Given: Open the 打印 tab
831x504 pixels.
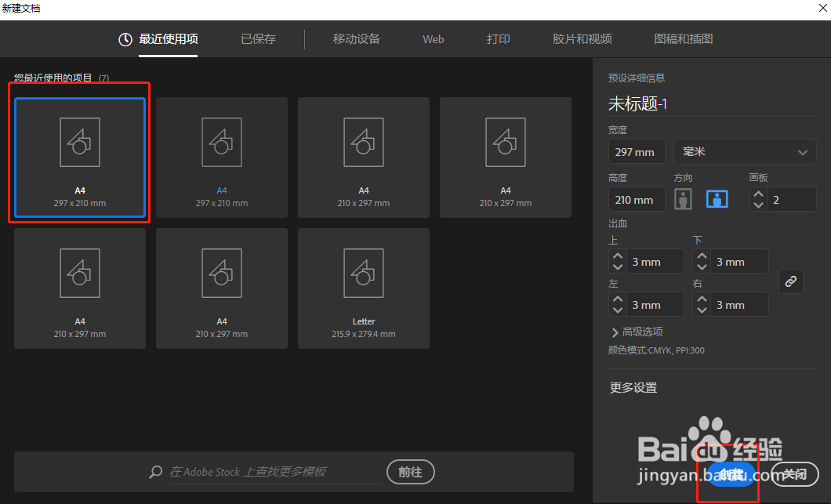Looking at the screenshot, I should [x=498, y=39].
